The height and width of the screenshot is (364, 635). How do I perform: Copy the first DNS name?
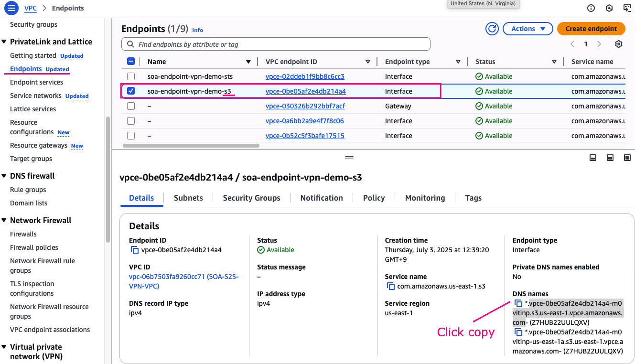[x=518, y=304]
